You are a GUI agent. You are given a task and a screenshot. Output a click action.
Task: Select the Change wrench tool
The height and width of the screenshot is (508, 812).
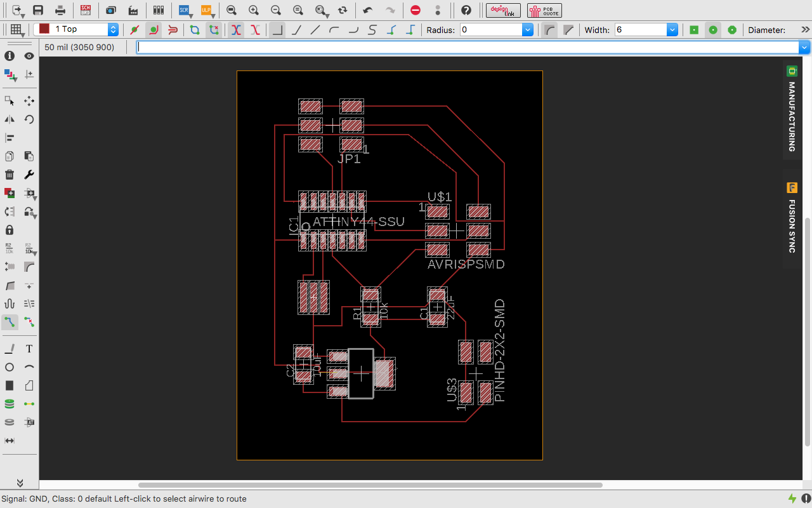click(x=29, y=175)
